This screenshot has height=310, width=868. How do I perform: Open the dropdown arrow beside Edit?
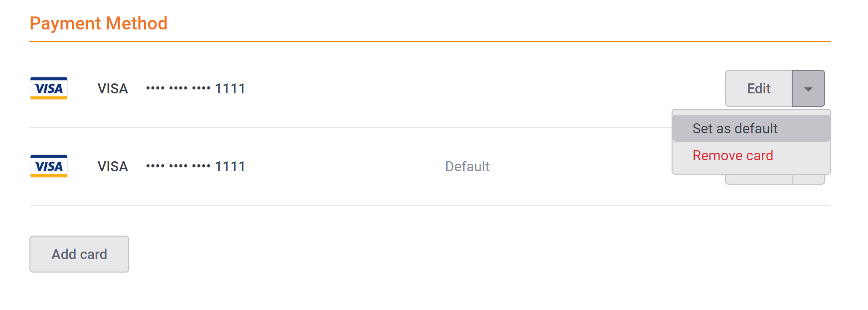click(808, 88)
